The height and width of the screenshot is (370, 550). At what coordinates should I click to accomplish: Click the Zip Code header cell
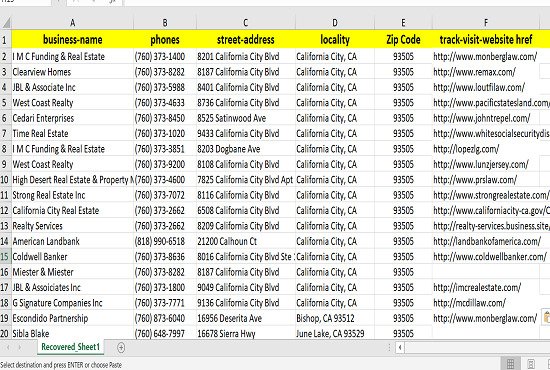point(403,40)
